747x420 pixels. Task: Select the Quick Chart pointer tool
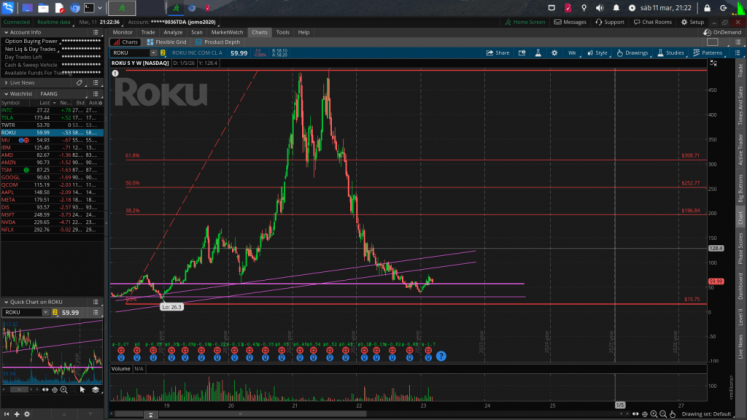[82, 390]
